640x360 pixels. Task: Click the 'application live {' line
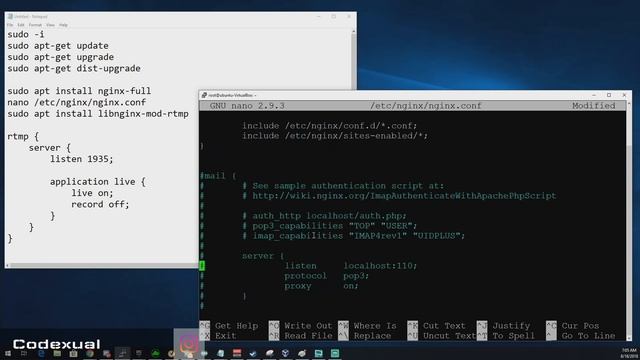click(x=98, y=182)
